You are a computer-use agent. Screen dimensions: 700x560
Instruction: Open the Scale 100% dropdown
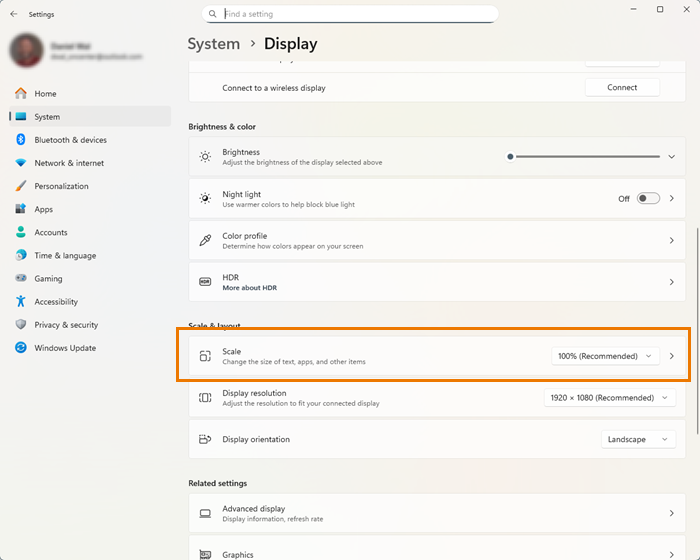[605, 356]
